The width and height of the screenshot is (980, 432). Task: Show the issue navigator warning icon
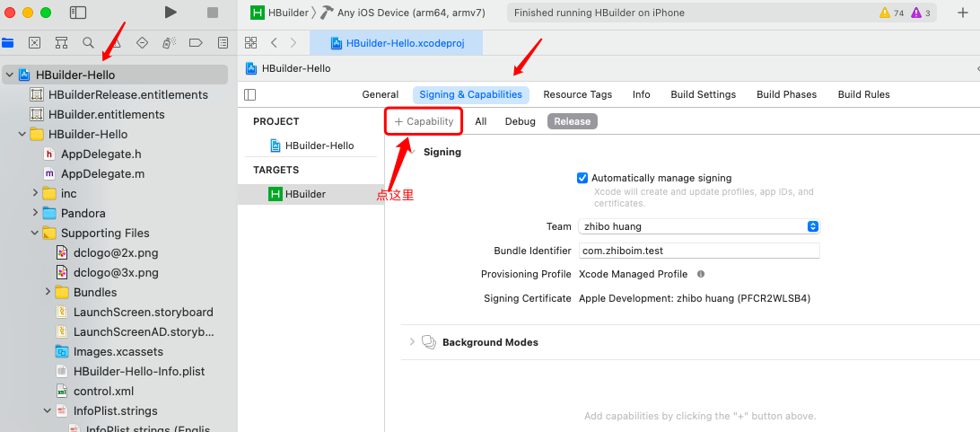(x=116, y=42)
